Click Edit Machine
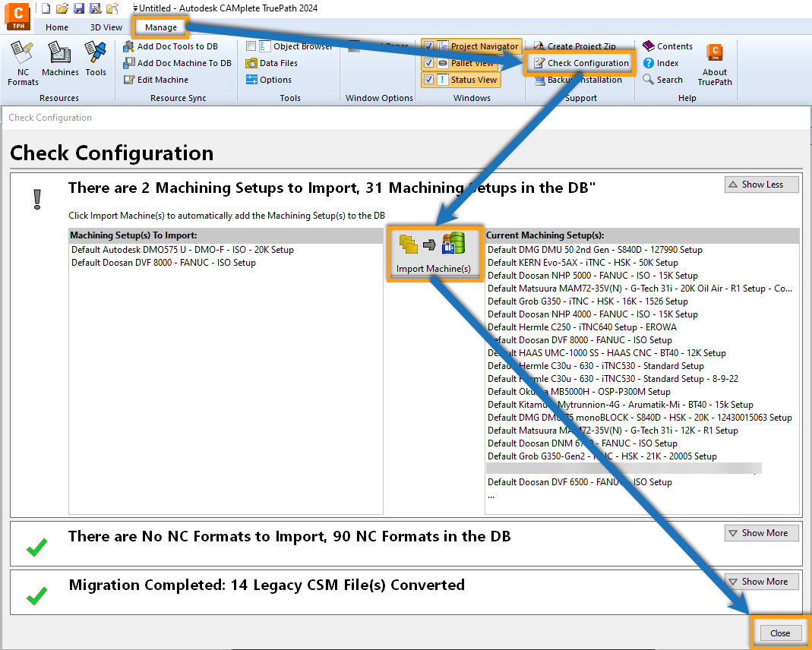The image size is (812, 650). [x=156, y=80]
